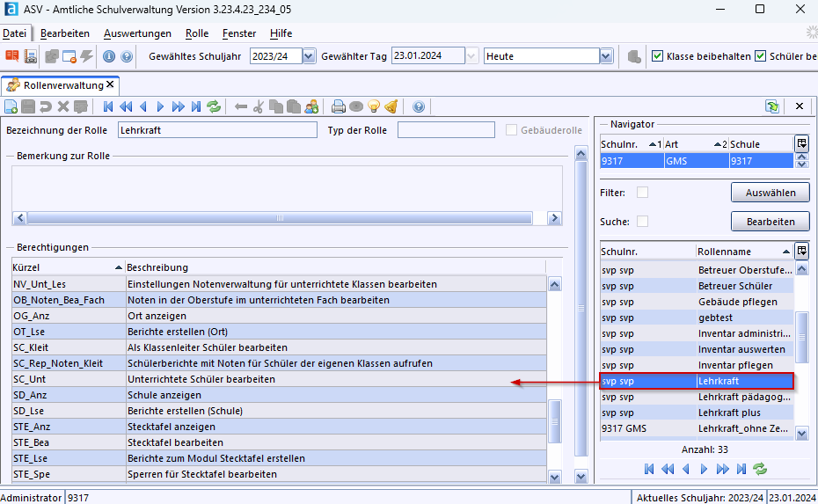Select the Rollenverwaltung tab
This screenshot has height=504, width=818.
pyautogui.click(x=61, y=85)
